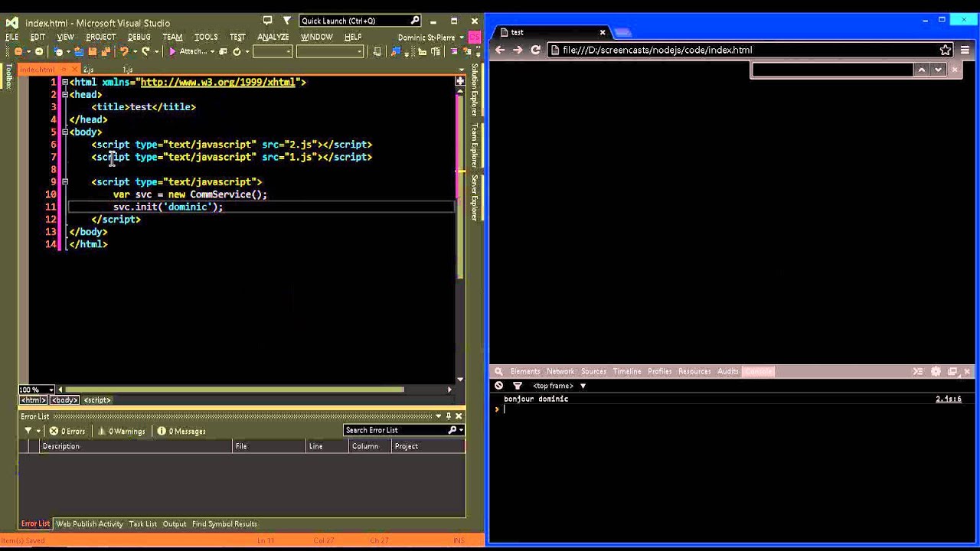This screenshot has height=551, width=980.
Task: Collapse the html element on line 1
Action: pyautogui.click(x=65, y=82)
